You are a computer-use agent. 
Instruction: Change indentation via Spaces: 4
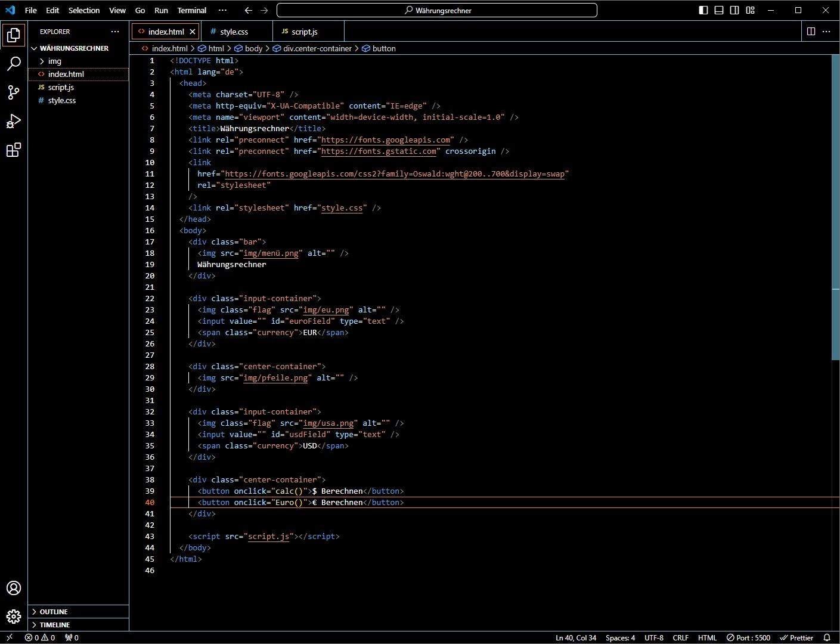tap(620, 637)
